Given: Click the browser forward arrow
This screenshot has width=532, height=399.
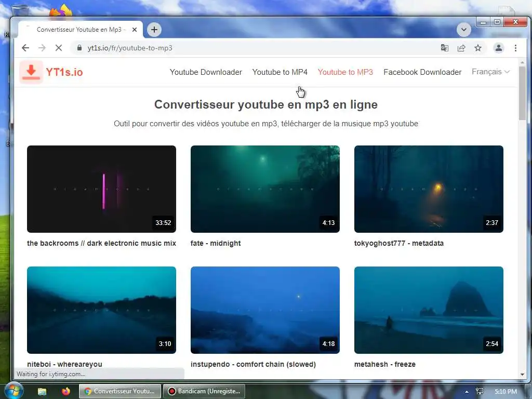Looking at the screenshot, I should click(x=42, y=48).
